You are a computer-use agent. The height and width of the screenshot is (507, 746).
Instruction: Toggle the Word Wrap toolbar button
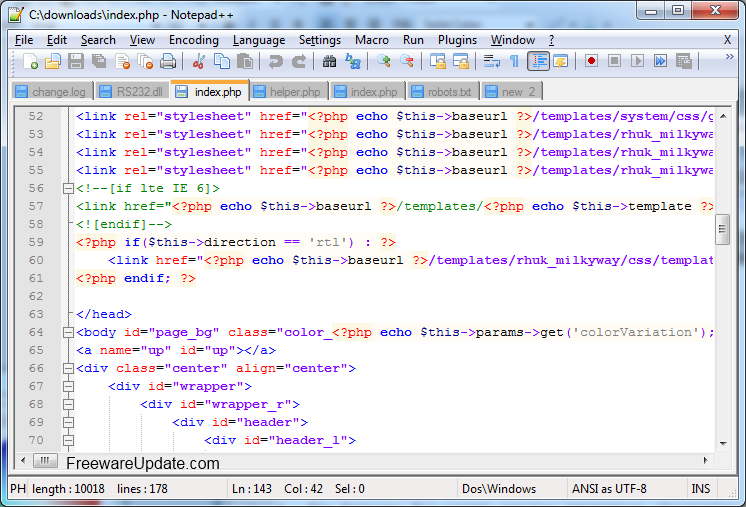(491, 61)
